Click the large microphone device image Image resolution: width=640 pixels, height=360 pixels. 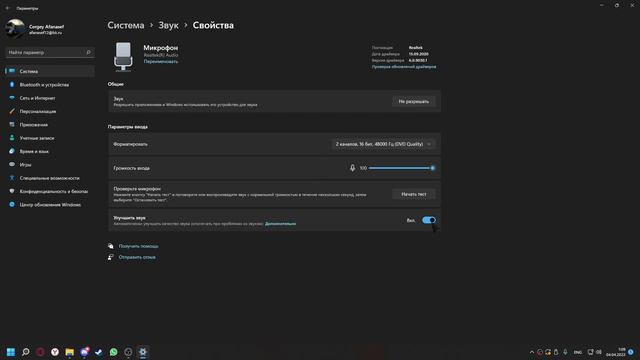tap(123, 56)
